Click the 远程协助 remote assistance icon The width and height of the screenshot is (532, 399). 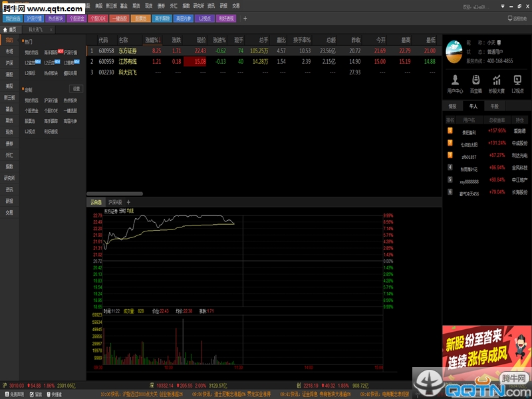[517, 19]
